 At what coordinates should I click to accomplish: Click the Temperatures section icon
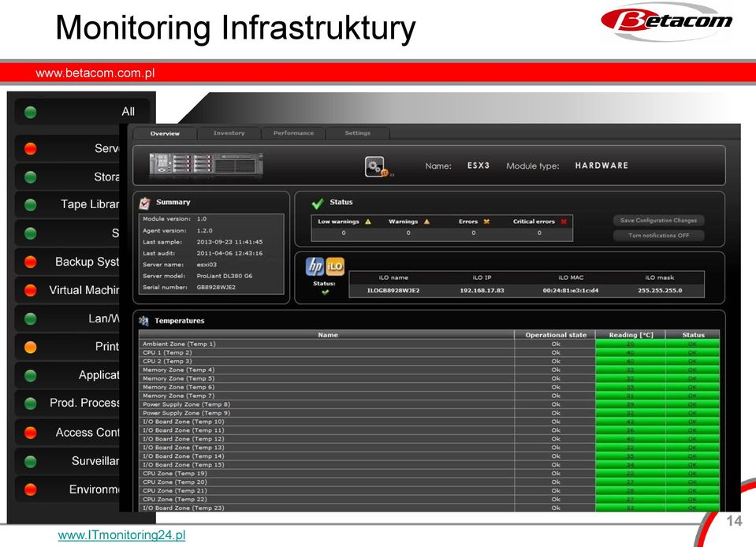point(143,321)
